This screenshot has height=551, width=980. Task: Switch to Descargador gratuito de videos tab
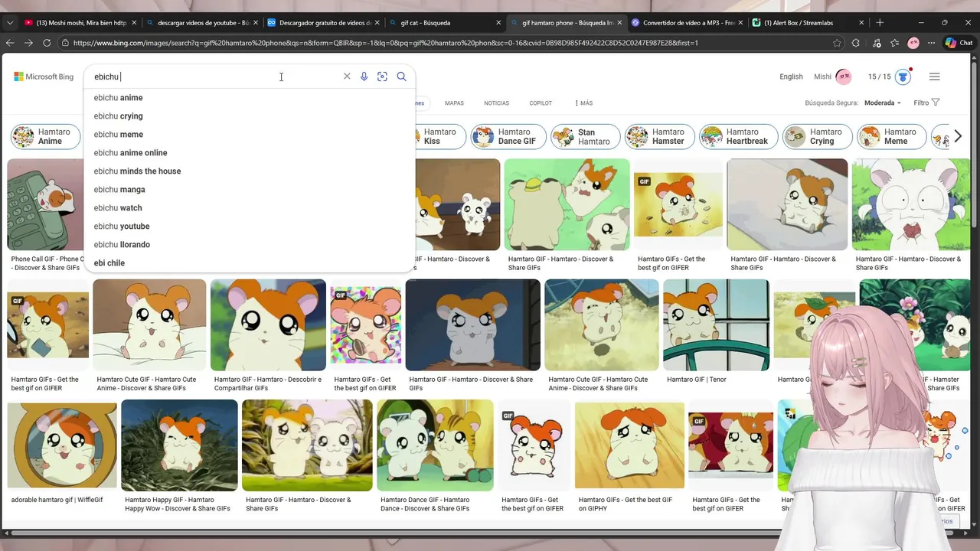pyautogui.click(x=323, y=23)
